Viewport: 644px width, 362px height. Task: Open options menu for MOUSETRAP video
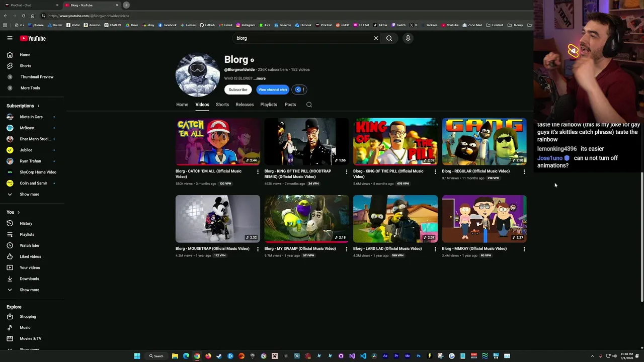tap(258, 249)
